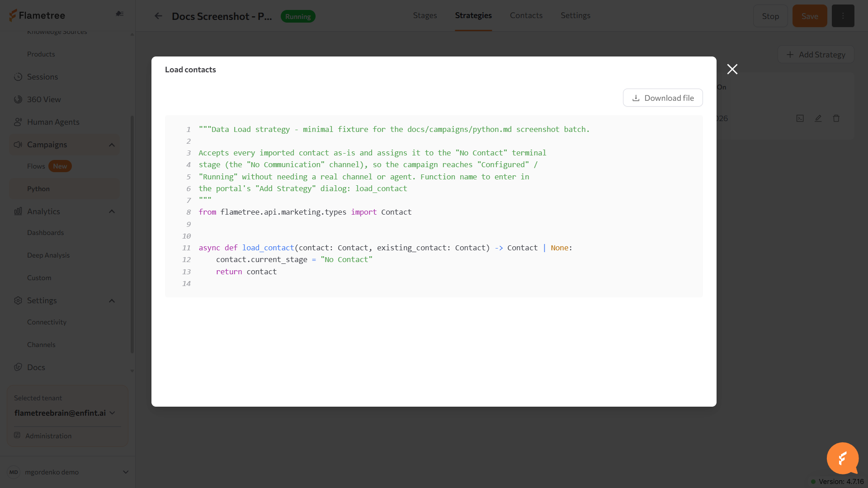Delete the strategy with trash icon

point(836,118)
